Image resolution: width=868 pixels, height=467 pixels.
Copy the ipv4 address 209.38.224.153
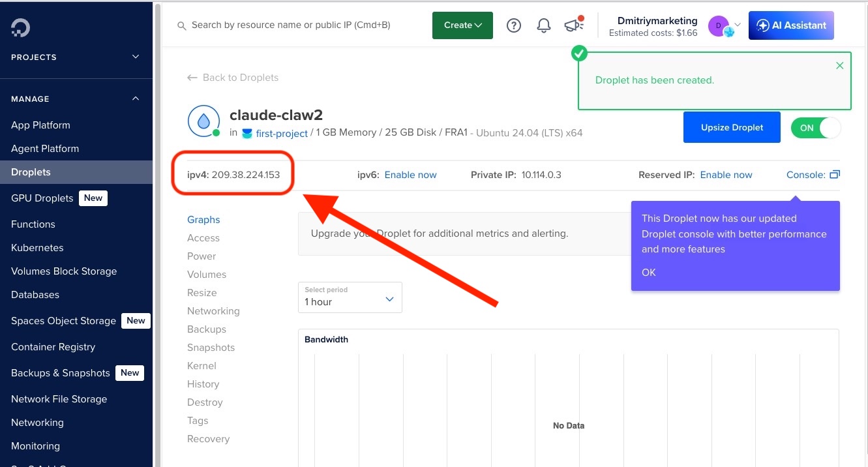[246, 175]
